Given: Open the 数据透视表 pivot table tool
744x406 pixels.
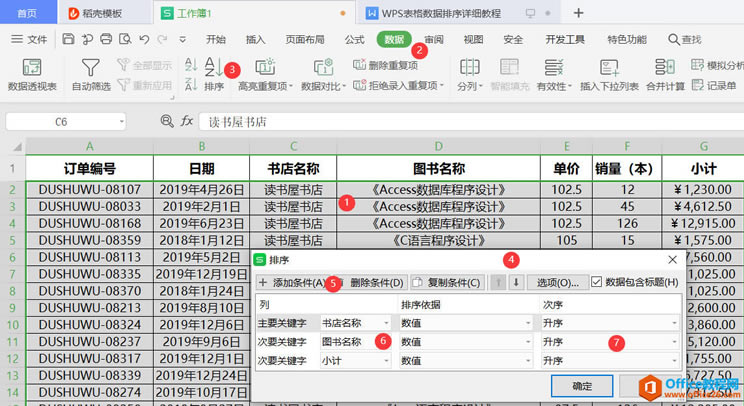Looking at the screenshot, I should [32, 74].
